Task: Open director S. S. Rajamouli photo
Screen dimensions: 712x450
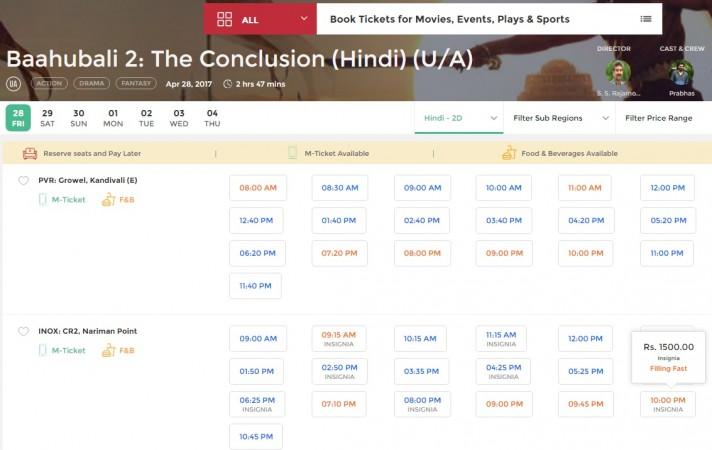Action: coord(618,72)
